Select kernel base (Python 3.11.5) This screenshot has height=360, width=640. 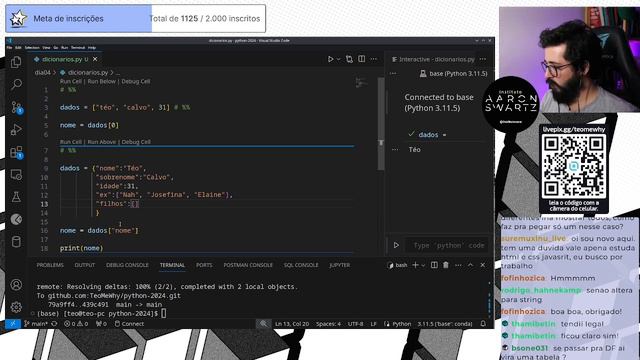453,73
